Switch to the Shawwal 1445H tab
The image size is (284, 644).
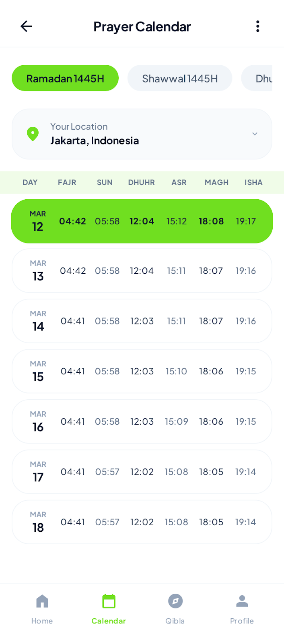[180, 78]
